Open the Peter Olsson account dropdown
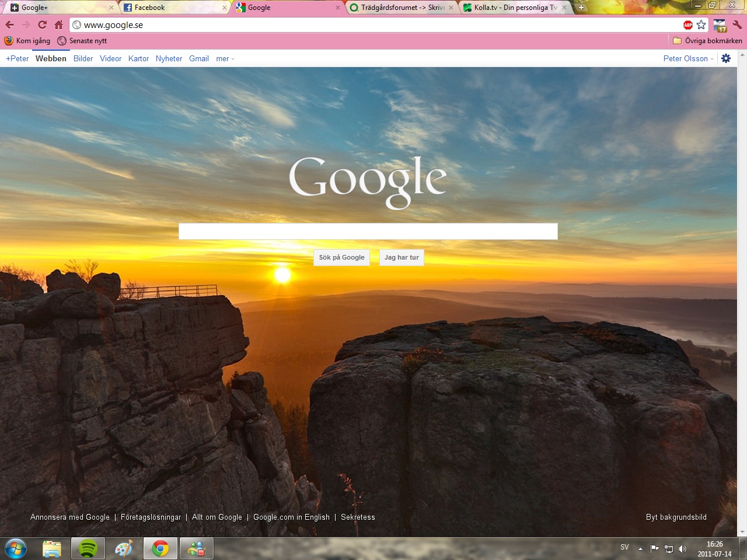 tap(688, 59)
